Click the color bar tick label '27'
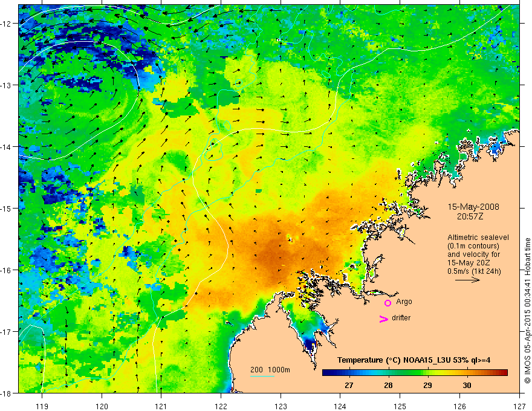The height and width of the screenshot is (411, 532). [349, 386]
